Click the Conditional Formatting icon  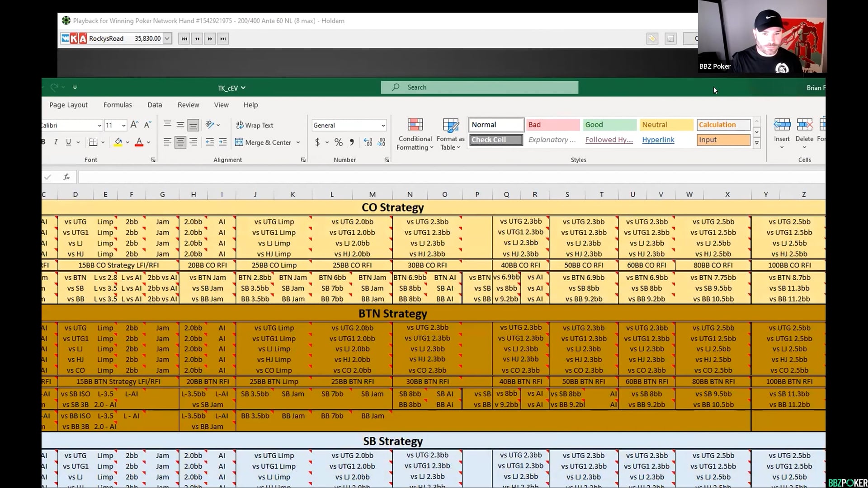(415, 125)
